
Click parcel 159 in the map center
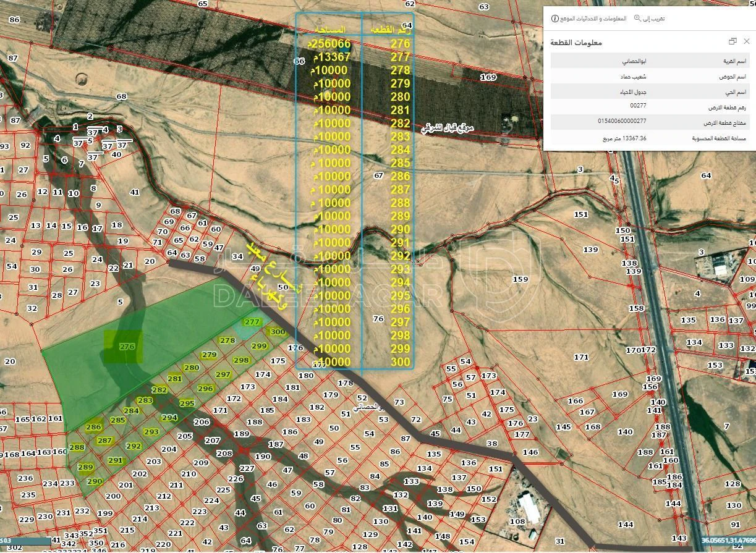tap(520, 279)
